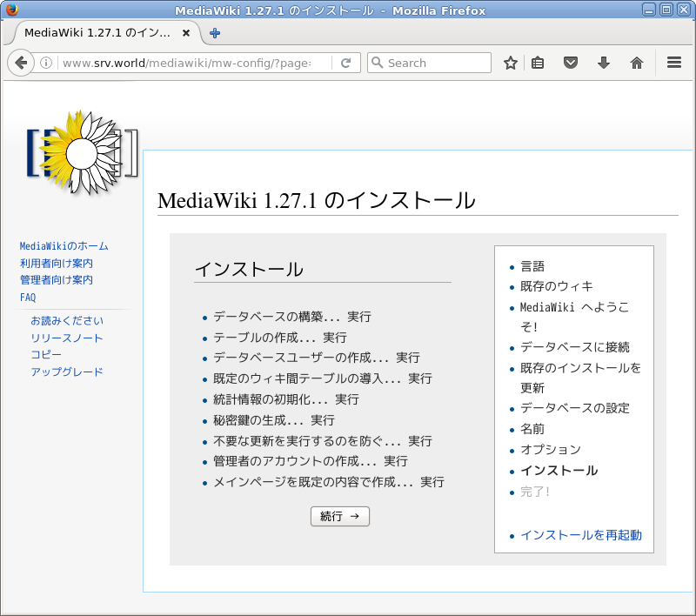696x616 pixels.
Task: Open 利用者向け案内 link
Action: point(57,263)
